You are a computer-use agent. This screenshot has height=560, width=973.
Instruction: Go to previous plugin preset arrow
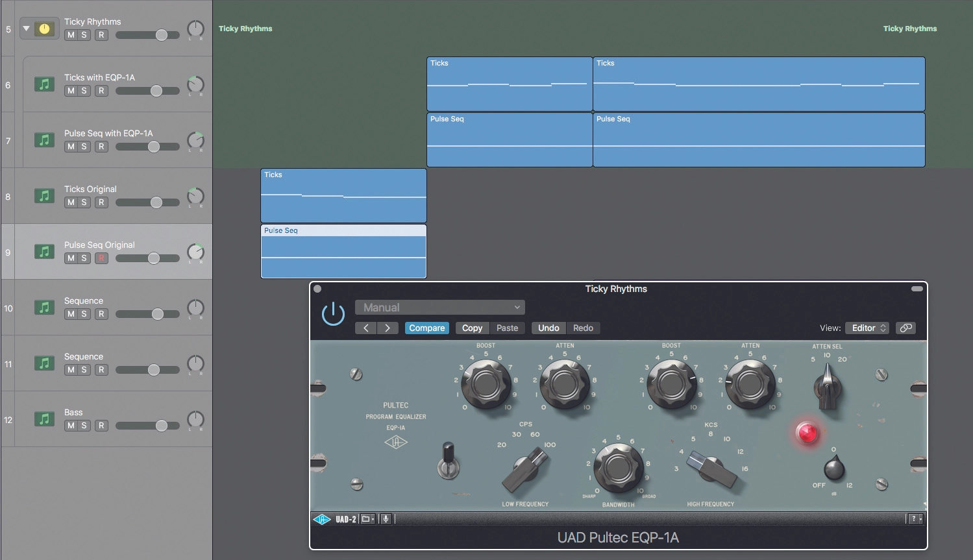pyautogui.click(x=366, y=328)
